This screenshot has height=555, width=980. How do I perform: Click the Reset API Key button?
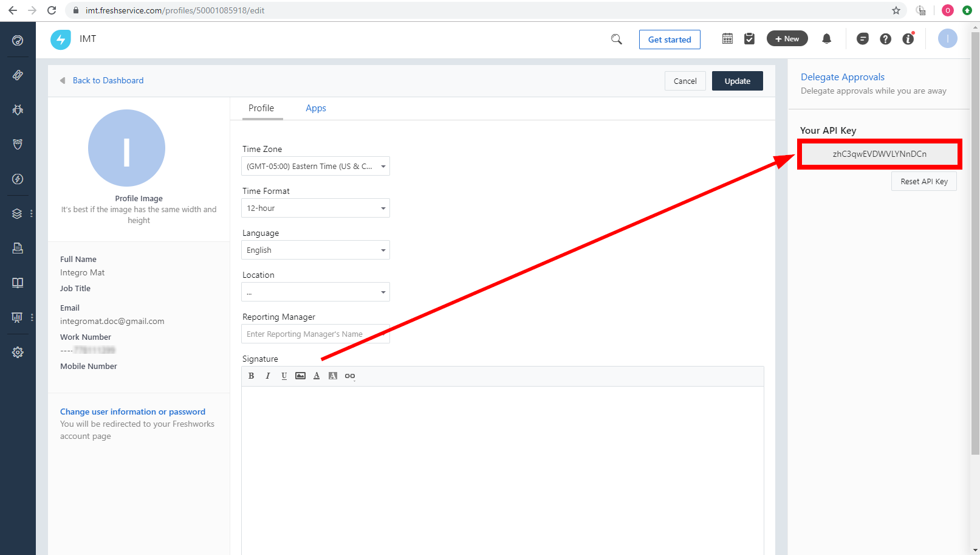pyautogui.click(x=924, y=181)
